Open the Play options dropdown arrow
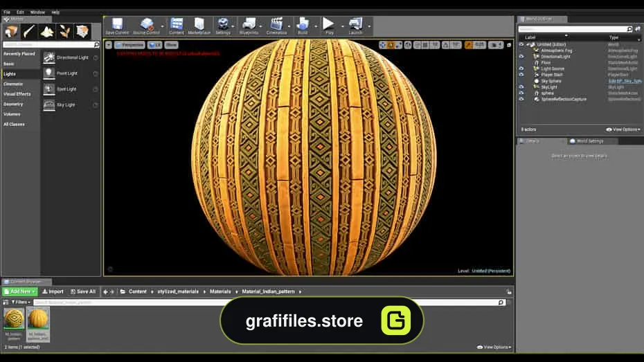The height and width of the screenshot is (362, 644). [342, 26]
